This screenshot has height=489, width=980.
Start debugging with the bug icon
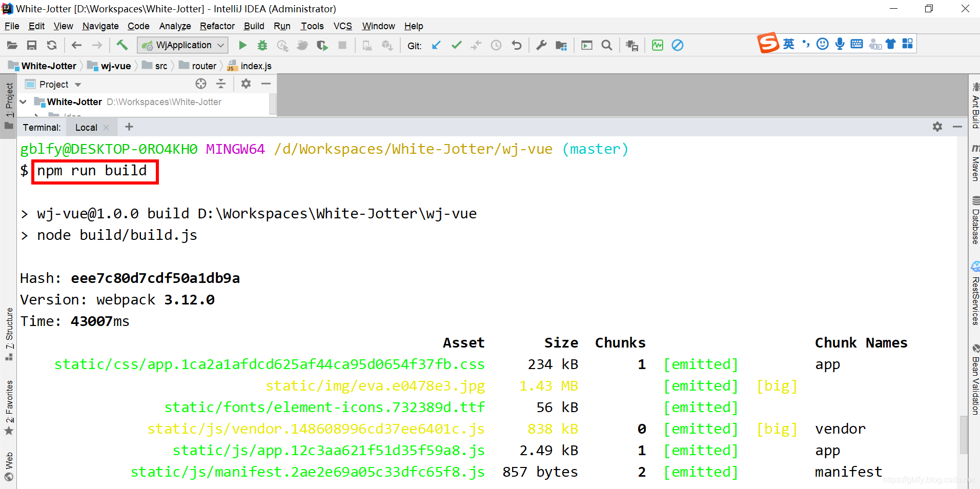coord(262,45)
